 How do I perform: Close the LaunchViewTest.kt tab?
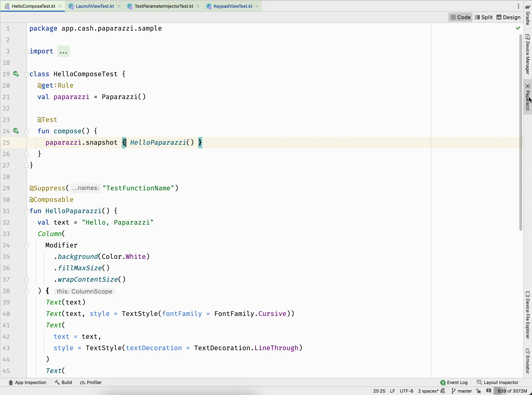[x=119, y=6]
